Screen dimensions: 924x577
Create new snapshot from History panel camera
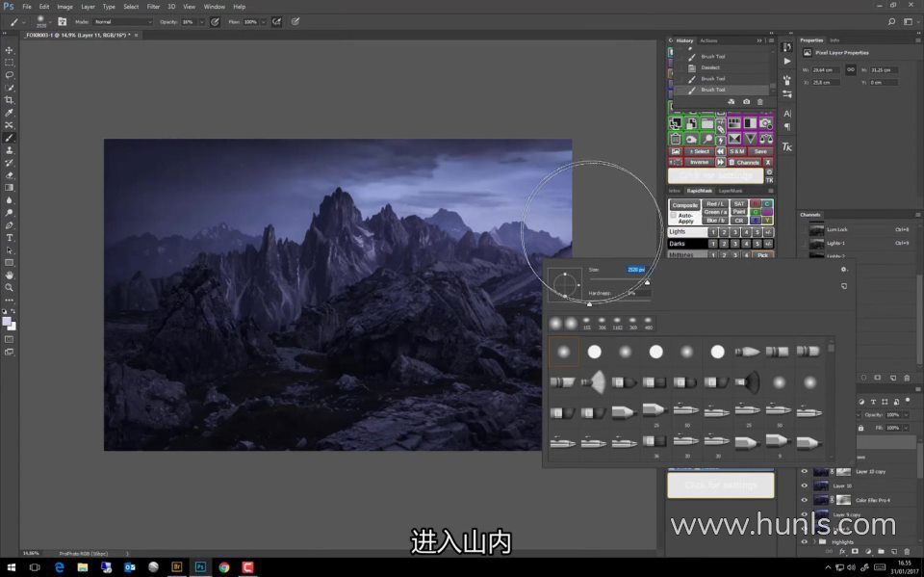[x=746, y=101]
